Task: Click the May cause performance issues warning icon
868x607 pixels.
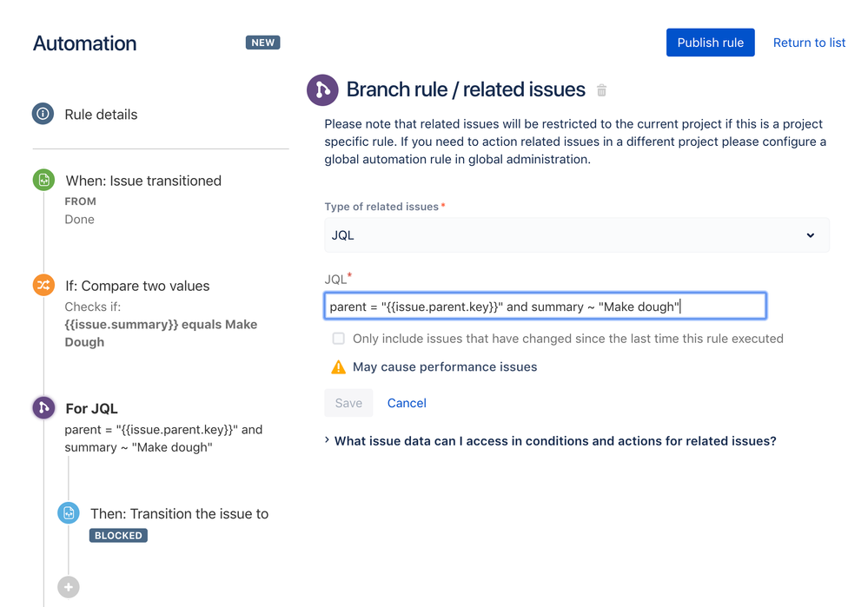Action: pyautogui.click(x=338, y=366)
